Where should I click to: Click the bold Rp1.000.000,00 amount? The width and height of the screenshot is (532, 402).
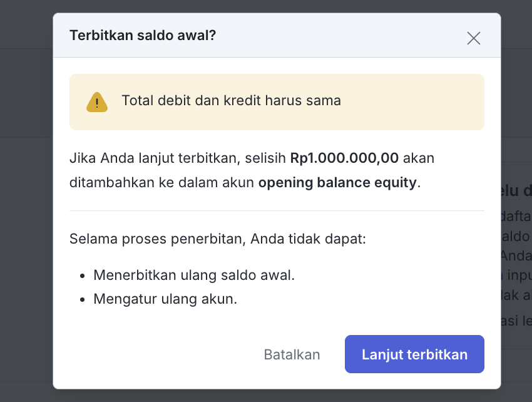click(x=344, y=158)
